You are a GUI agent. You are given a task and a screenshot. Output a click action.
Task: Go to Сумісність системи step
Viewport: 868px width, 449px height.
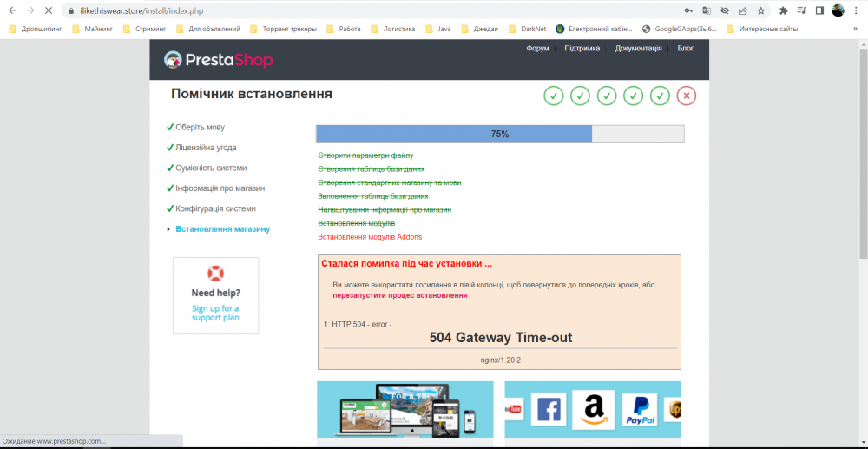click(x=211, y=168)
